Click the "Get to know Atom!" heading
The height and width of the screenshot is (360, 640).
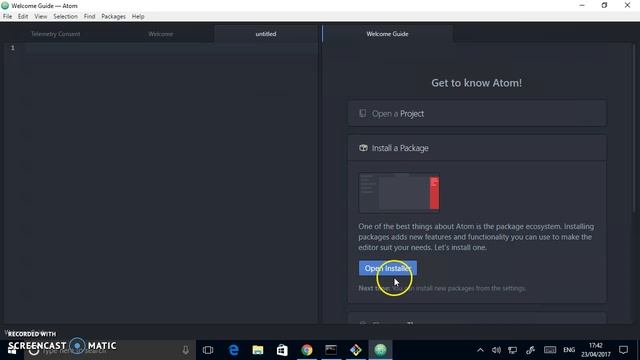point(477,83)
